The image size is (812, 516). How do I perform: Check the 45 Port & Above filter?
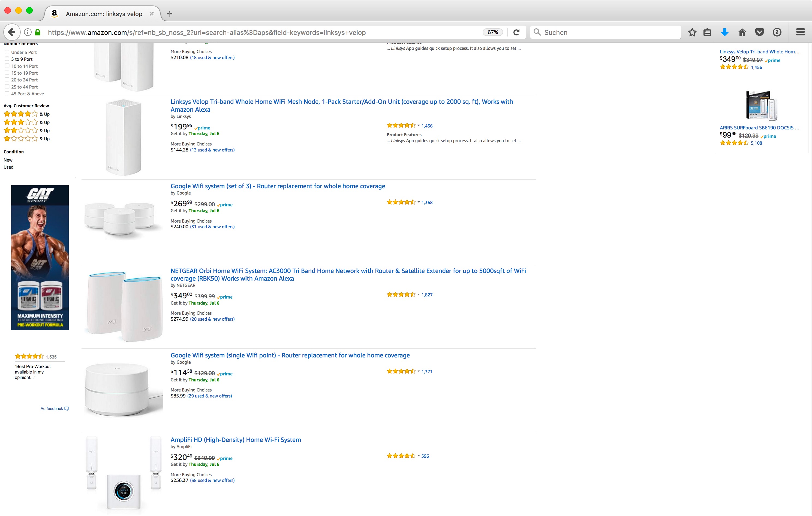click(x=7, y=94)
